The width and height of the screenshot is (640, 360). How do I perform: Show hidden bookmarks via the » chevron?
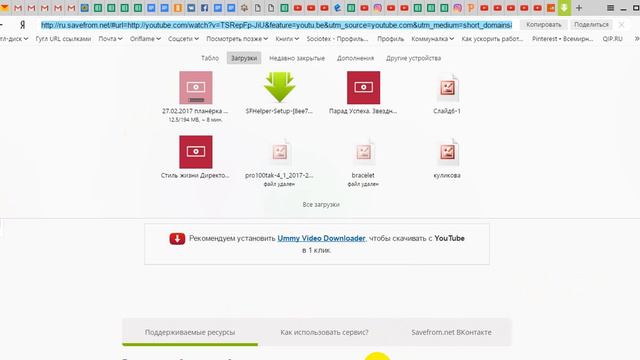(x=636, y=39)
